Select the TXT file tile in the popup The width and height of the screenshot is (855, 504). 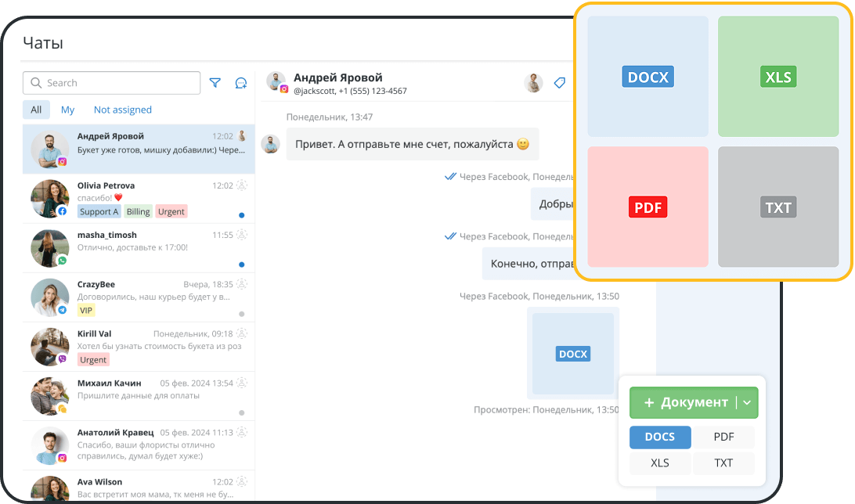coord(777,207)
